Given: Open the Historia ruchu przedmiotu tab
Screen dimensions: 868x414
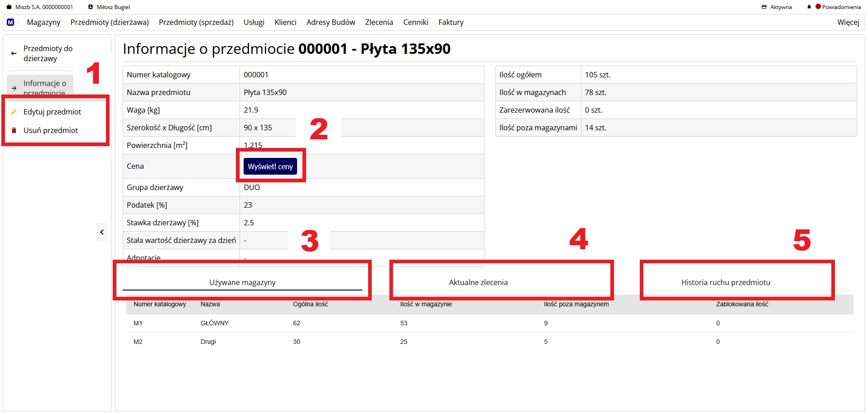Looking at the screenshot, I should click(725, 282).
